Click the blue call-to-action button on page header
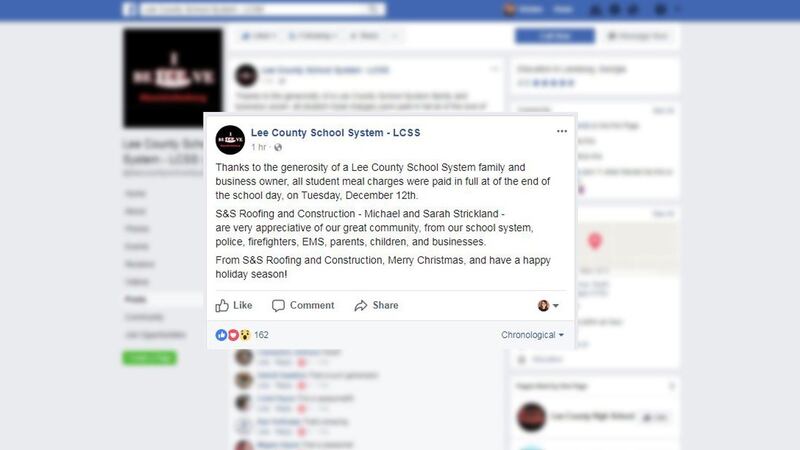The image size is (800, 450). pos(555,36)
